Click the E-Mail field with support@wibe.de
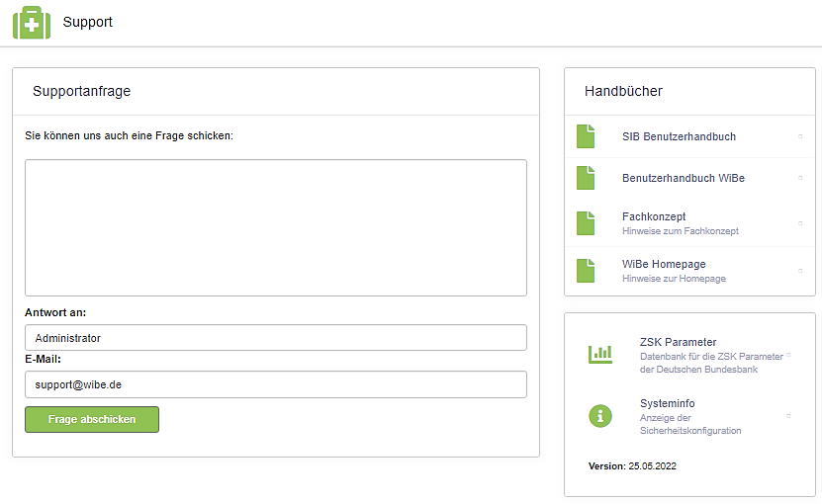822x504 pixels. [x=275, y=384]
